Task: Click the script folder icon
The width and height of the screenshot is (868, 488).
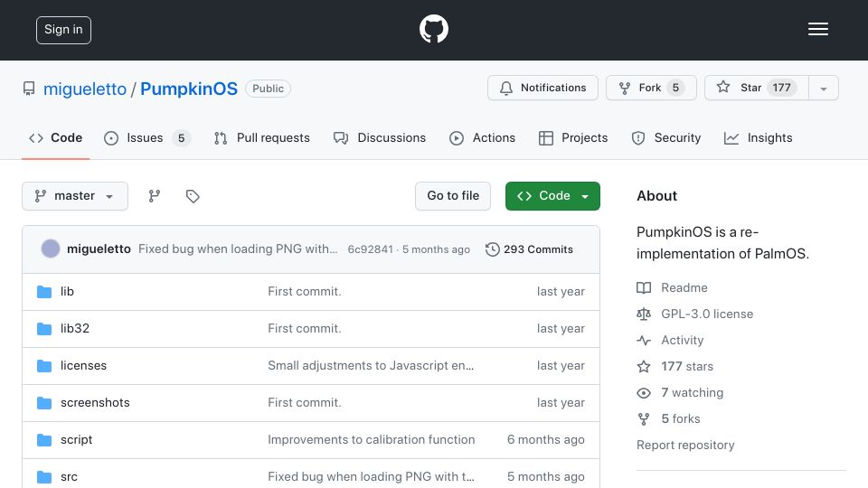Action: tap(44, 440)
